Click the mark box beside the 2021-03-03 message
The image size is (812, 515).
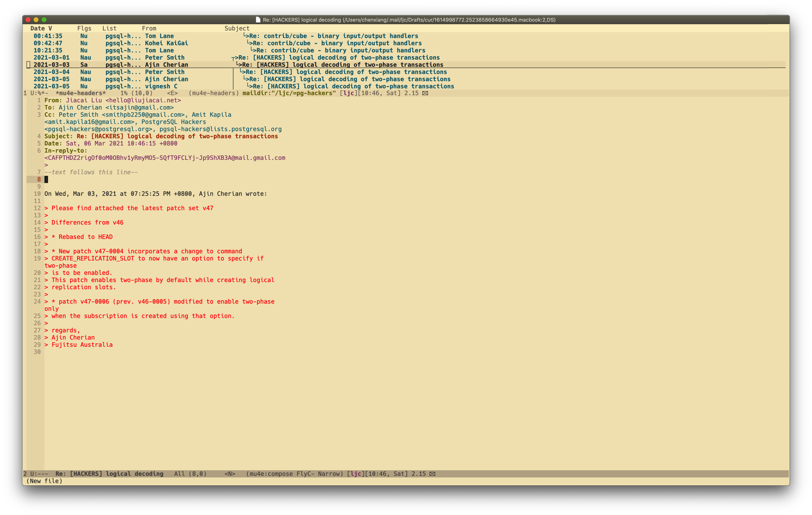pyautogui.click(x=28, y=65)
